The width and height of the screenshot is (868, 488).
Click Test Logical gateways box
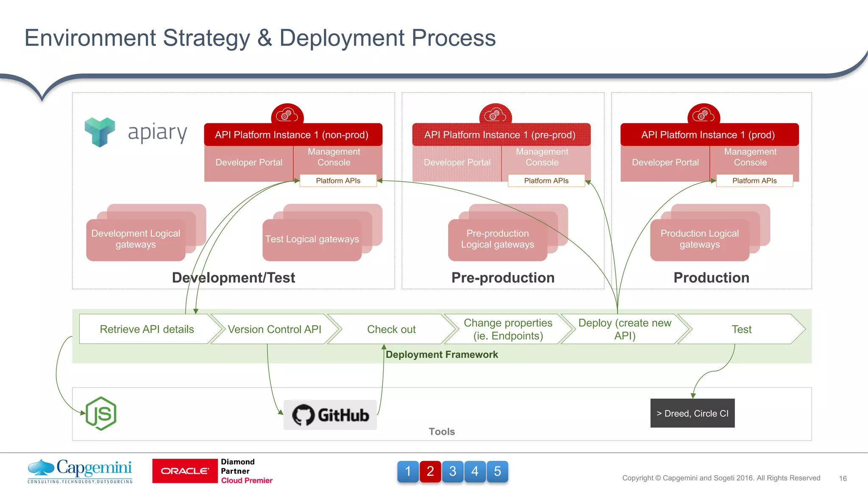coord(312,239)
